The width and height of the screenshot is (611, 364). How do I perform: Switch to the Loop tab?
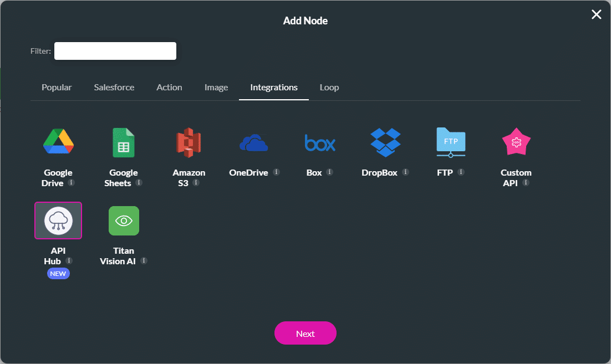(329, 87)
